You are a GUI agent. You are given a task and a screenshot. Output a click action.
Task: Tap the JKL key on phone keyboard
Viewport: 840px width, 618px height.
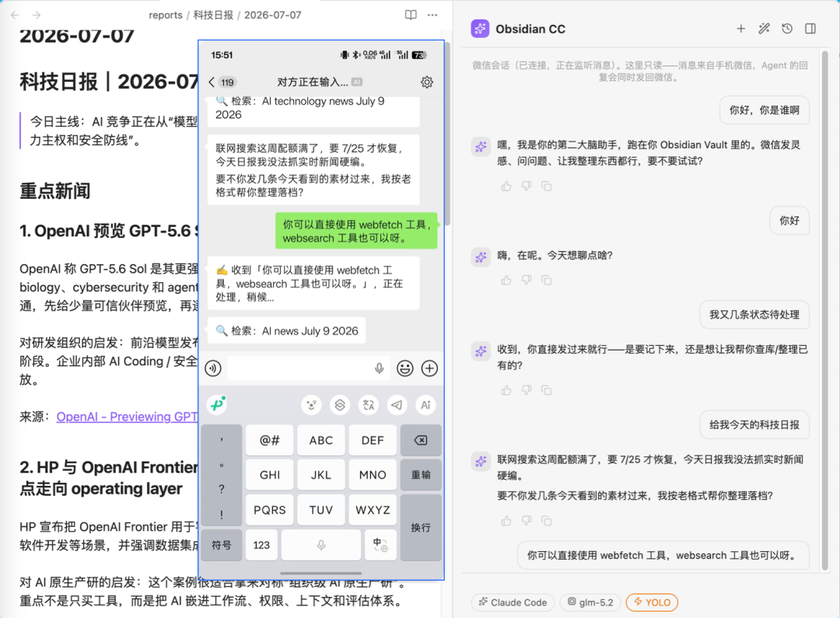pos(321,475)
